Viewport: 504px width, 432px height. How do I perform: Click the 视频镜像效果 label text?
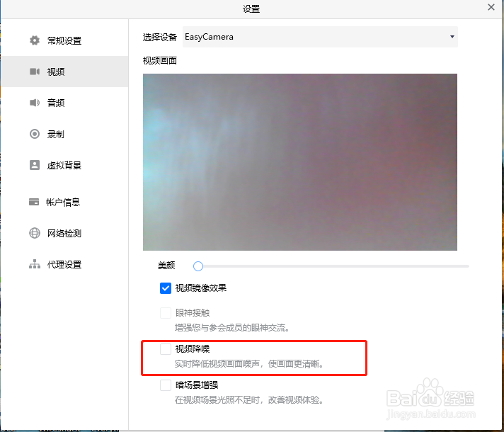[200, 288]
